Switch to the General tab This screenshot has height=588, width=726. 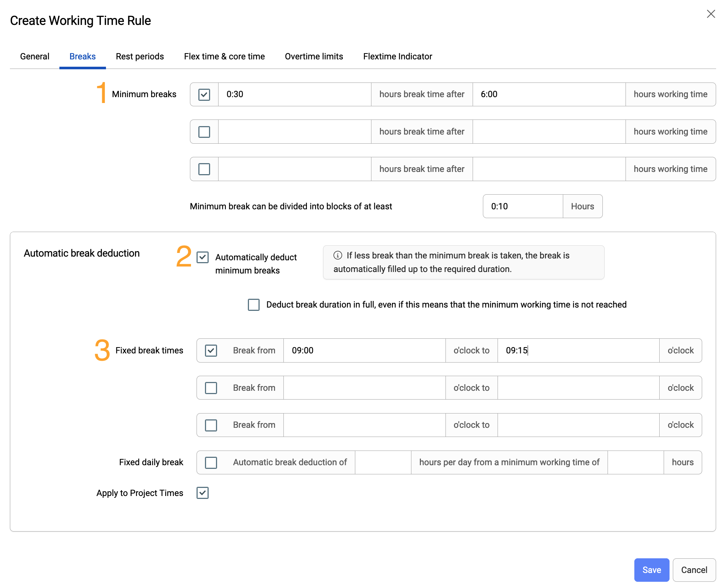point(35,56)
